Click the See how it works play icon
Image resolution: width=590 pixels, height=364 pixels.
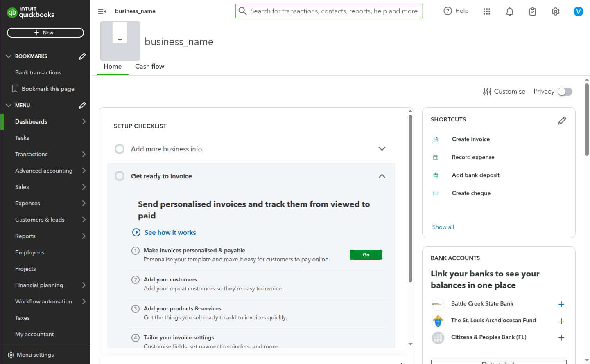point(136,232)
